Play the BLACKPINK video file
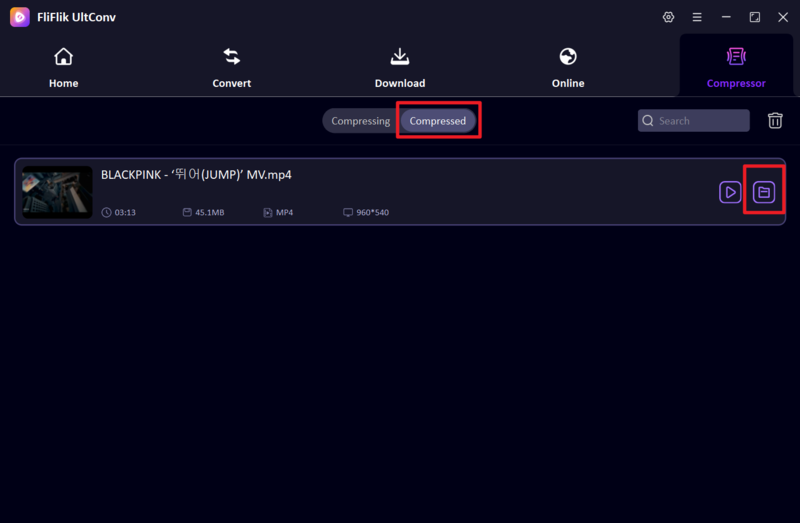 [730, 192]
